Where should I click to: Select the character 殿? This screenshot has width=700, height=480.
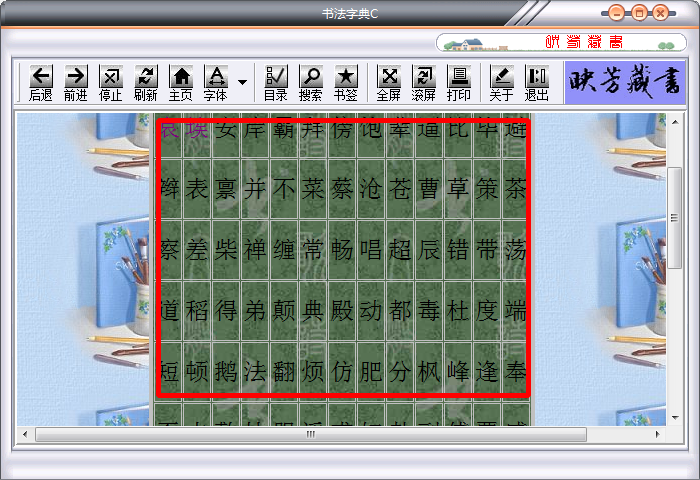pyautogui.click(x=342, y=311)
